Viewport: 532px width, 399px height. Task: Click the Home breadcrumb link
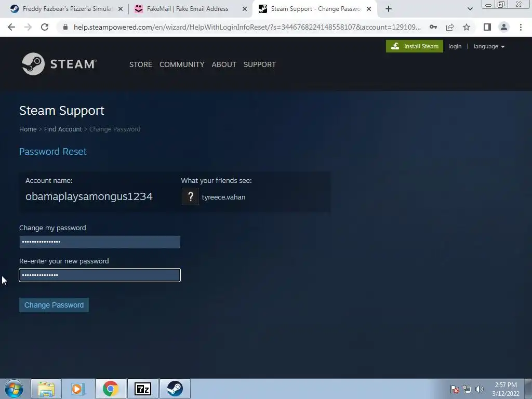click(28, 129)
